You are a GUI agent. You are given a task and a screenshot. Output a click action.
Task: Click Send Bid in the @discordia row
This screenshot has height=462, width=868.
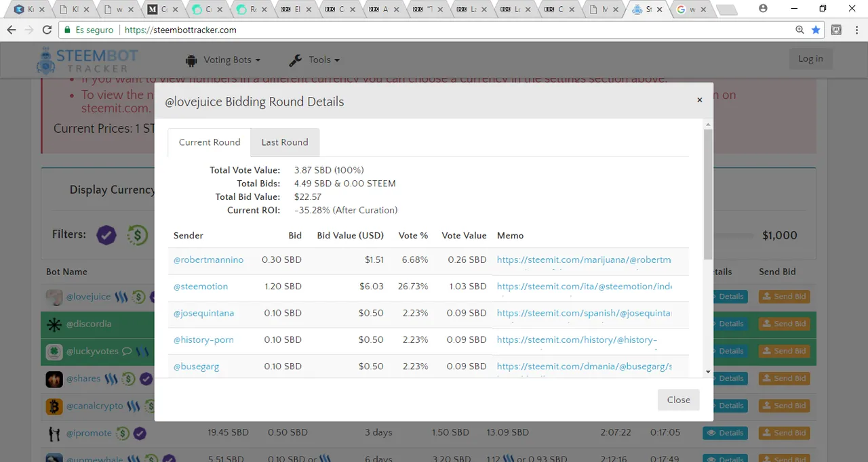[784, 324]
